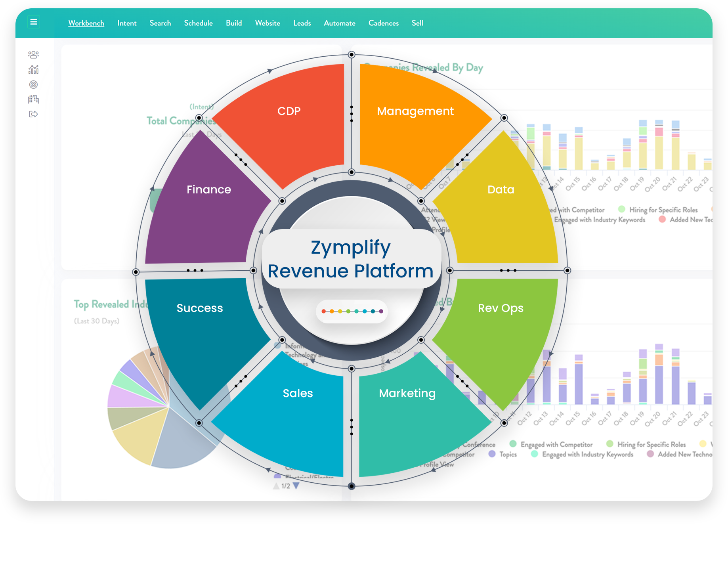The height and width of the screenshot is (562, 728).
Task: Open the Website menu item
Action: point(268,23)
